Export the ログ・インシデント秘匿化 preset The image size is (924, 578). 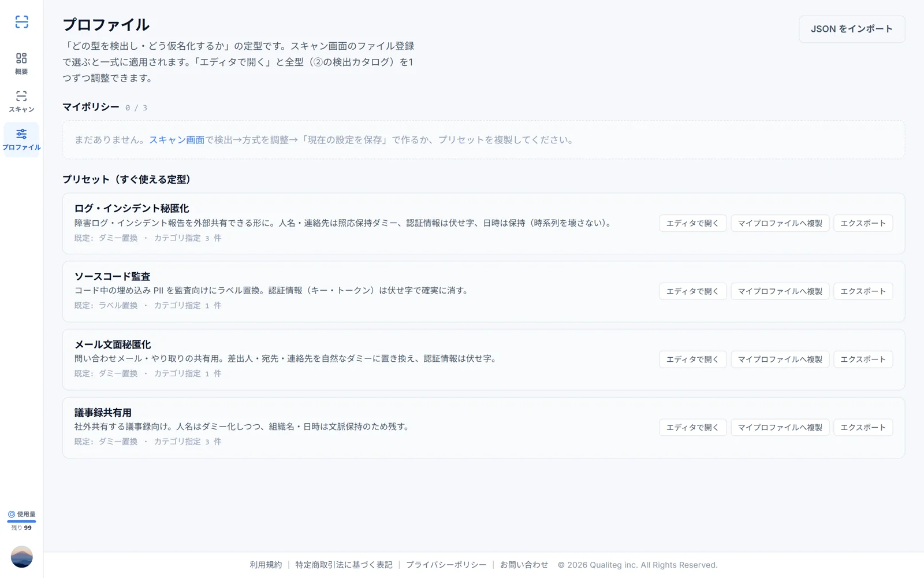(863, 223)
